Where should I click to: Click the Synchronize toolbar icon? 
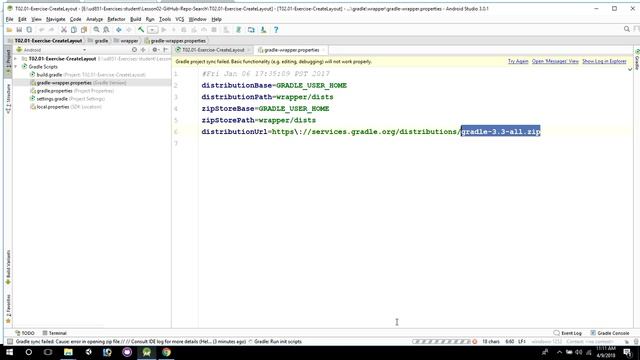point(29,30)
